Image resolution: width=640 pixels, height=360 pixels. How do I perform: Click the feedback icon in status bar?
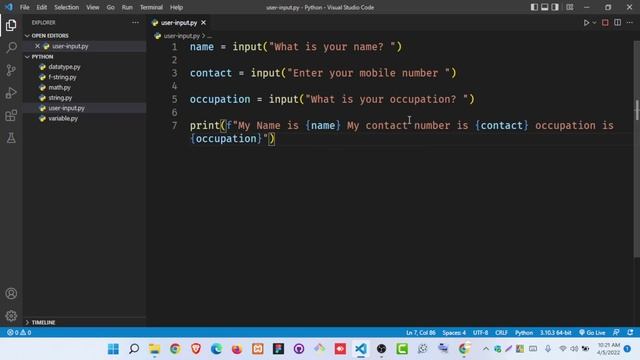[616, 333]
